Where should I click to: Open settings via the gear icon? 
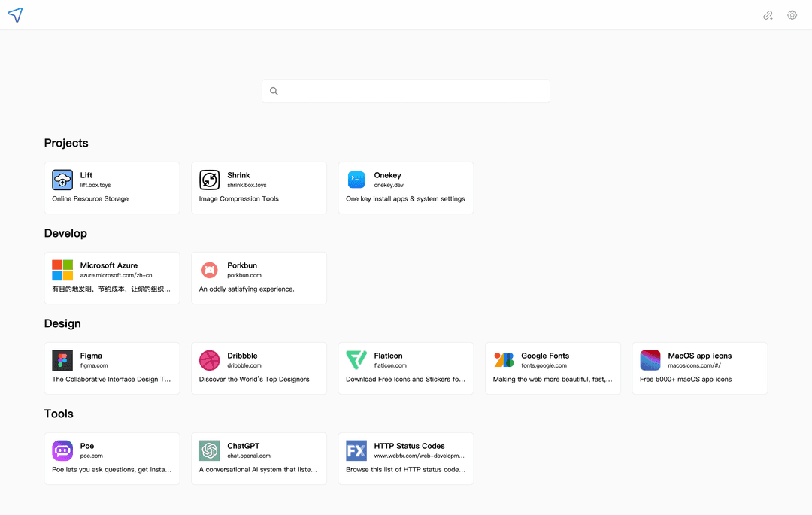click(x=792, y=15)
